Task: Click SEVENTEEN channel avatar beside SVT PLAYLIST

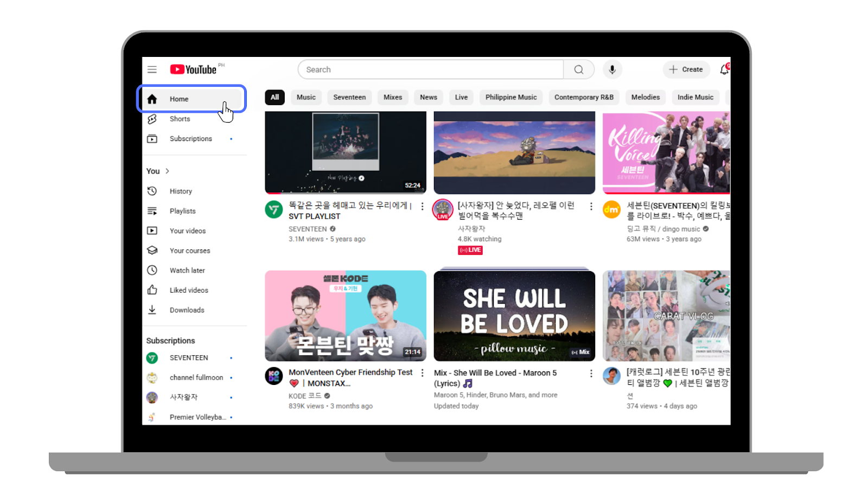Action: [x=274, y=209]
